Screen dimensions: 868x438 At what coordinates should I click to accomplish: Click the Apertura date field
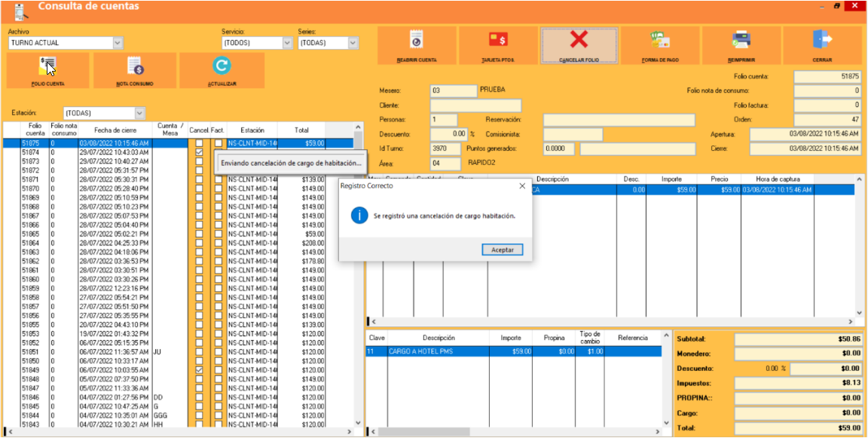pyautogui.click(x=805, y=134)
